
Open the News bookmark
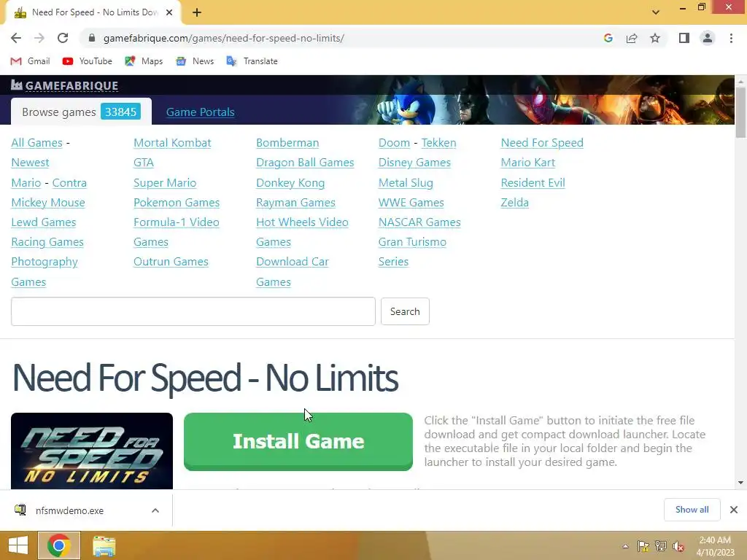tap(194, 61)
